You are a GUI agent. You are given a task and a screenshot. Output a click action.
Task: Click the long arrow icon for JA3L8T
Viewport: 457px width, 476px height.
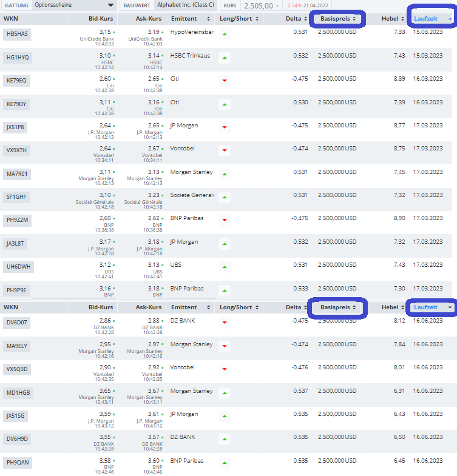(225, 244)
